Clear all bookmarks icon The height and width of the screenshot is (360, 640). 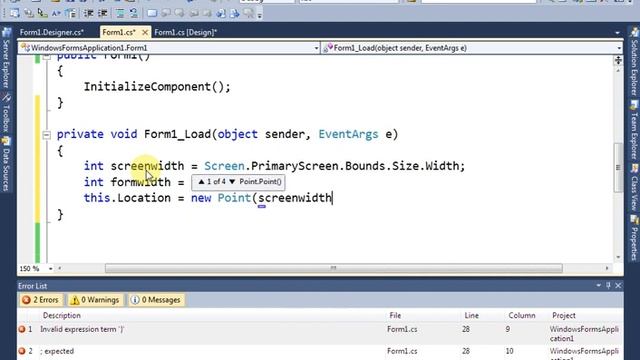tap(249, 13)
